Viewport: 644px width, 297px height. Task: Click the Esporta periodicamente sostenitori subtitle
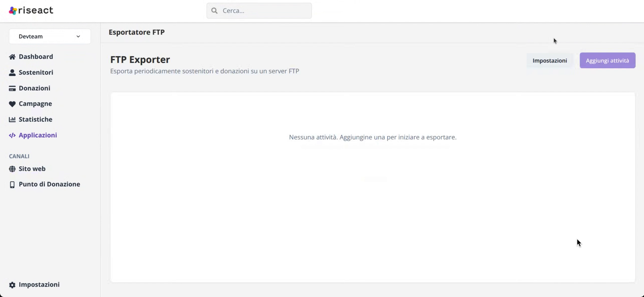point(204,71)
